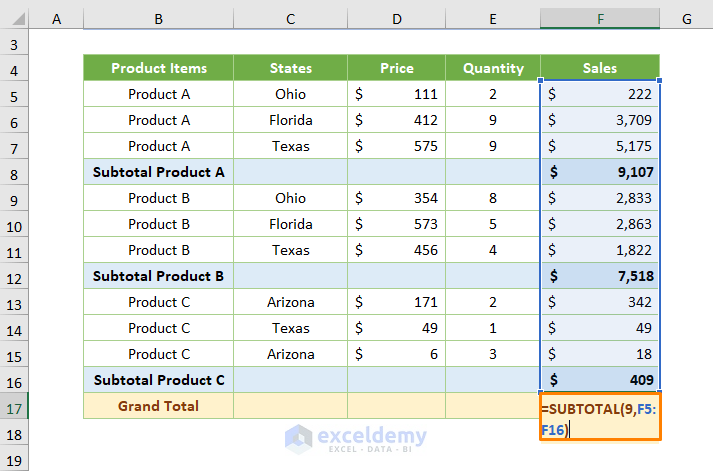Click the Quantity header cell
The width and height of the screenshot is (713, 471).
coord(493,68)
